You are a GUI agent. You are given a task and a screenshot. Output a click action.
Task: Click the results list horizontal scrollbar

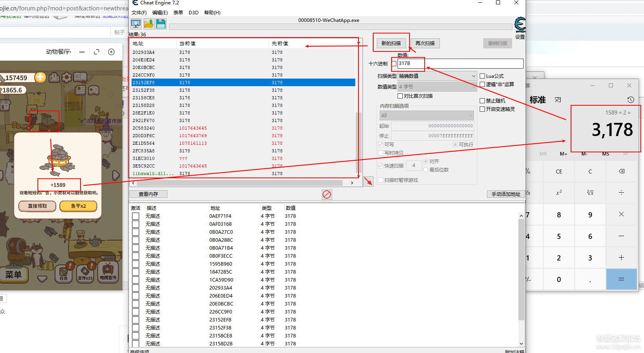coord(239,183)
